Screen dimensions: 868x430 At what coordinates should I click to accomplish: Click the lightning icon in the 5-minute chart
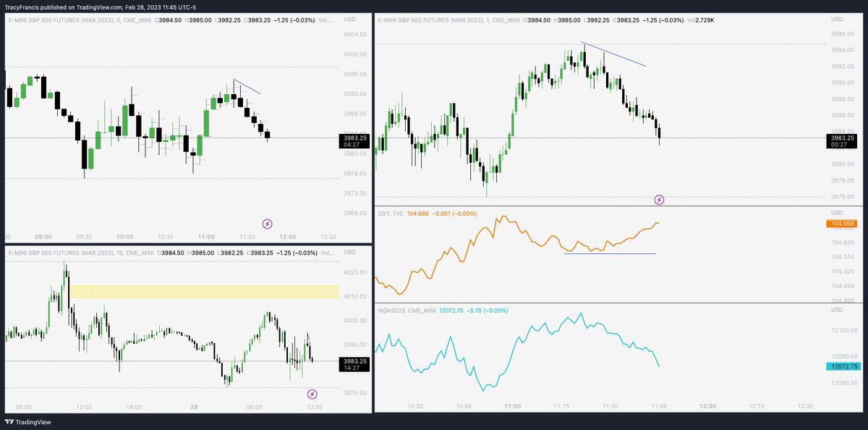(x=267, y=224)
